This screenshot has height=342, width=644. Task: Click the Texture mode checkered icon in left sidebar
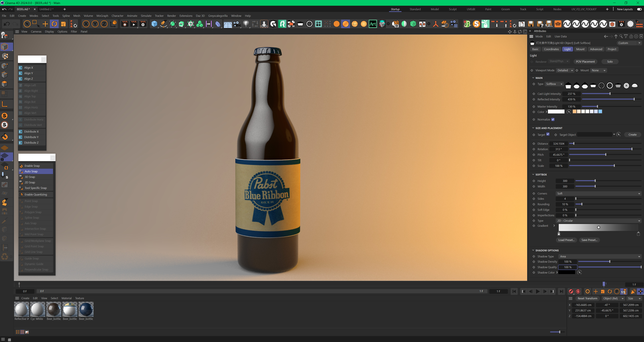coord(5,56)
